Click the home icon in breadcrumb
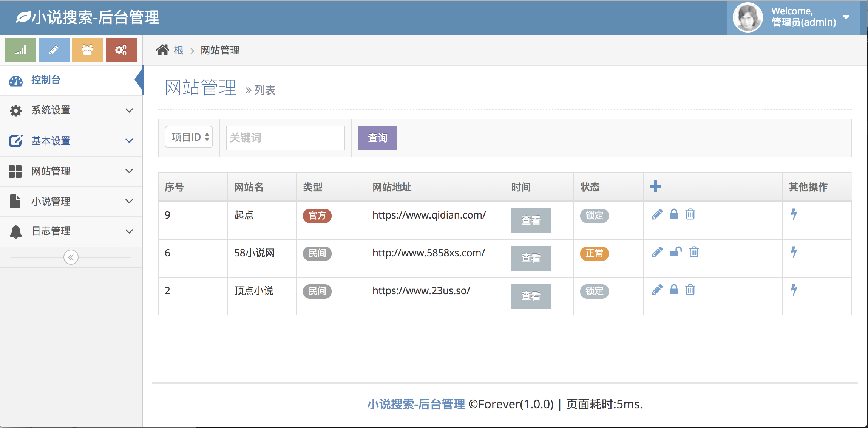 [162, 50]
